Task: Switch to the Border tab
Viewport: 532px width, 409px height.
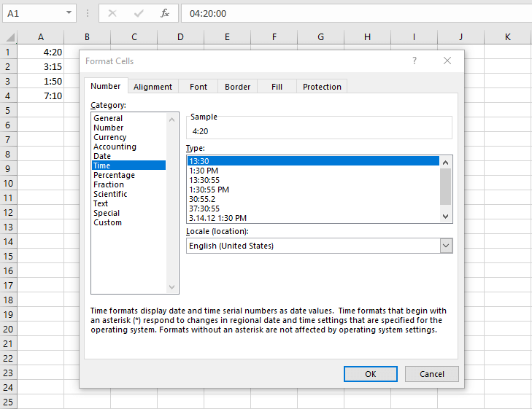Action: [237, 87]
